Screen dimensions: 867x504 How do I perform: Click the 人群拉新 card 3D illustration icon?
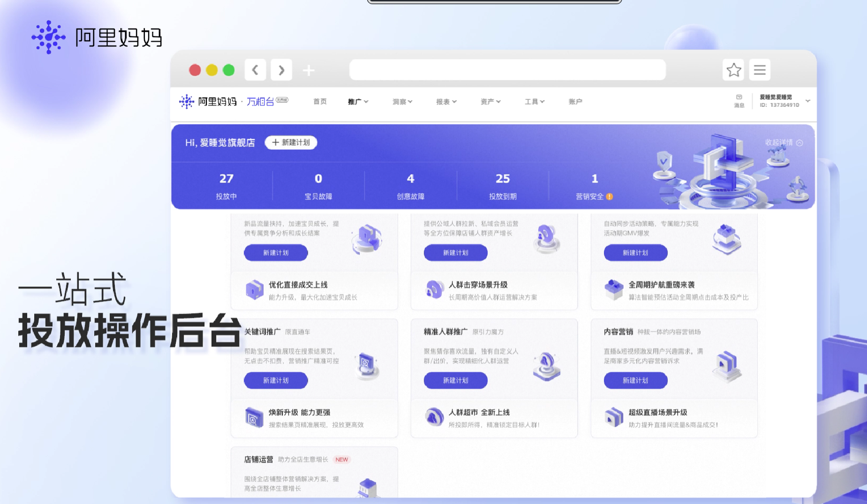tap(547, 239)
